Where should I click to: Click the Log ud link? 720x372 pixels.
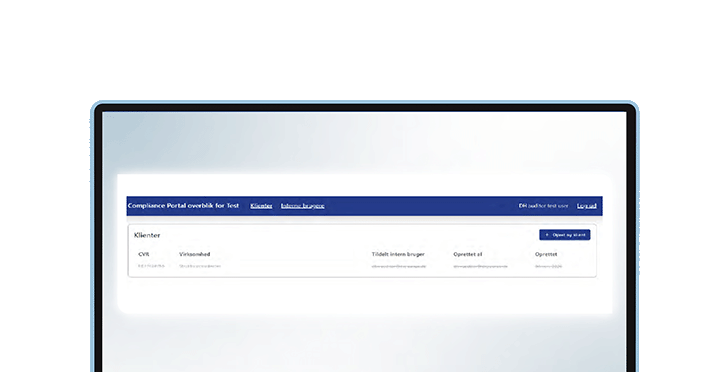(x=586, y=206)
